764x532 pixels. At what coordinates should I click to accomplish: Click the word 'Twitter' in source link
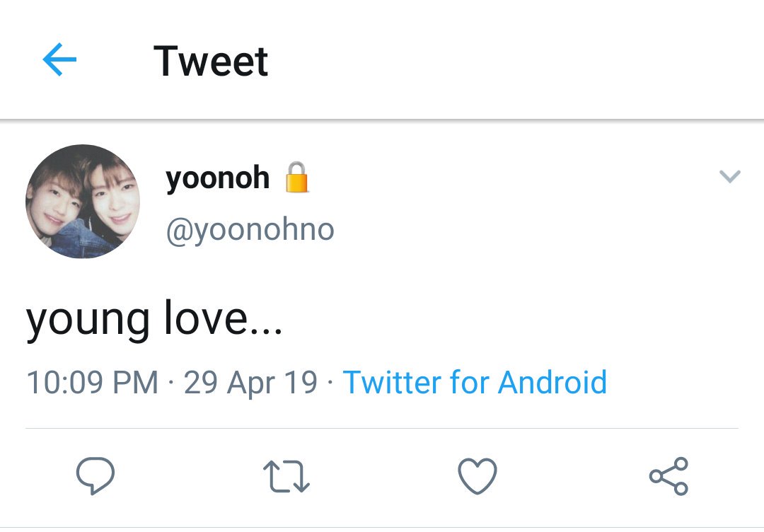click(392, 382)
